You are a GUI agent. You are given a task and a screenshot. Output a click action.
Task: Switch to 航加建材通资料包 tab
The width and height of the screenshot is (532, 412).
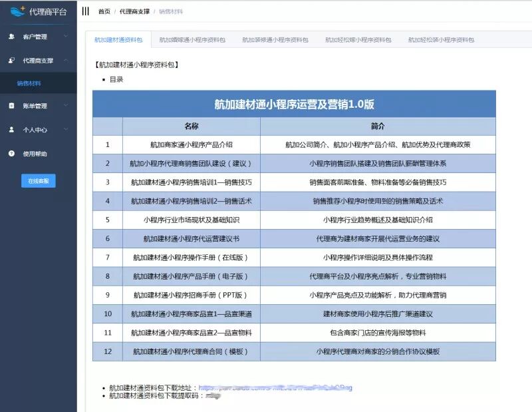tap(118, 40)
